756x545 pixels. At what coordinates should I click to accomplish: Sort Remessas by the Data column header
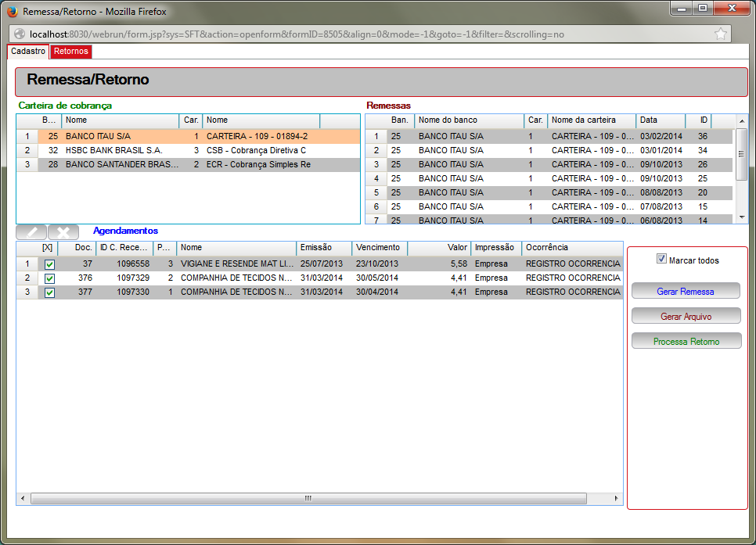point(661,120)
